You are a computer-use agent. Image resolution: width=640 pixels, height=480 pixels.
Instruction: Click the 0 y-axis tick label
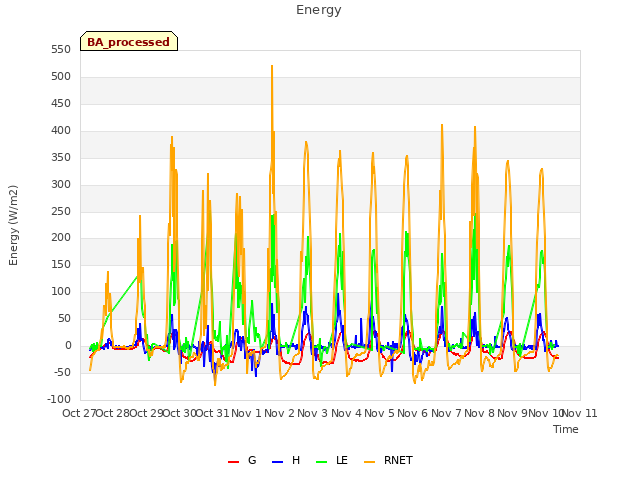(68, 346)
